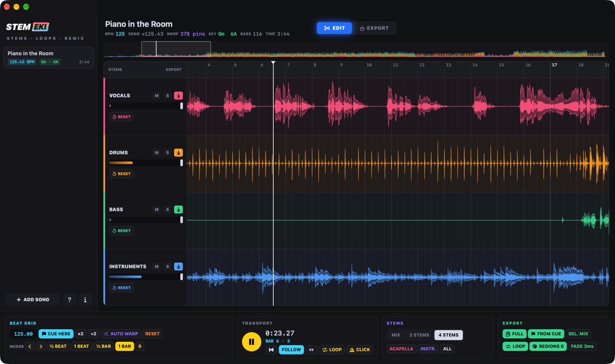Click the Drums volume slider handle
The height and width of the screenshot is (364, 615).
click(x=181, y=163)
